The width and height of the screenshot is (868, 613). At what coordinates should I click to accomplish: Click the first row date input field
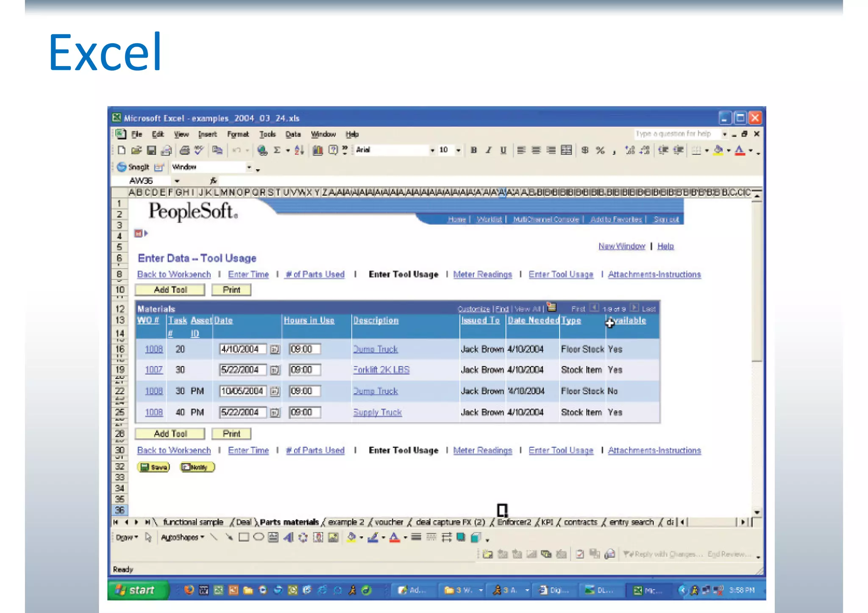point(242,349)
